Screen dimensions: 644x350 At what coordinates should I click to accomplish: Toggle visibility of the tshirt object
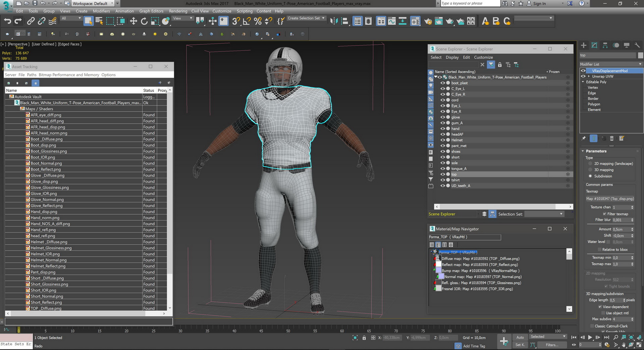tap(443, 180)
